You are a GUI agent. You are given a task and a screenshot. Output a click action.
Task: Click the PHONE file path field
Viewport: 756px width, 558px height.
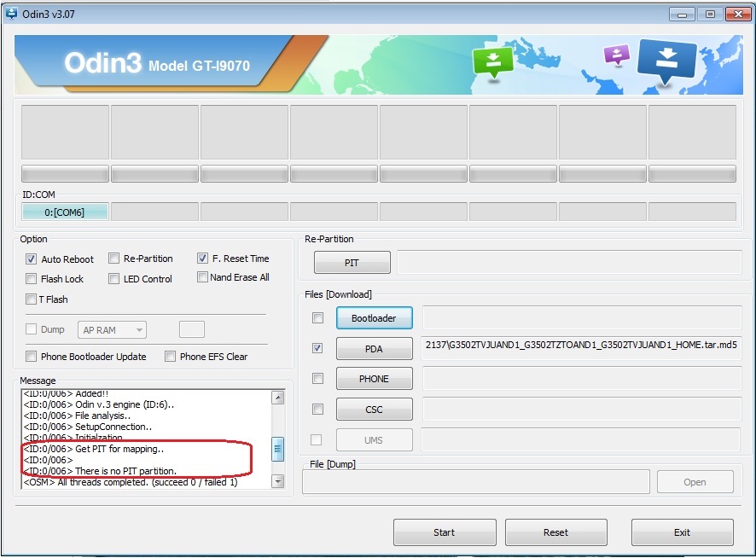(x=582, y=379)
